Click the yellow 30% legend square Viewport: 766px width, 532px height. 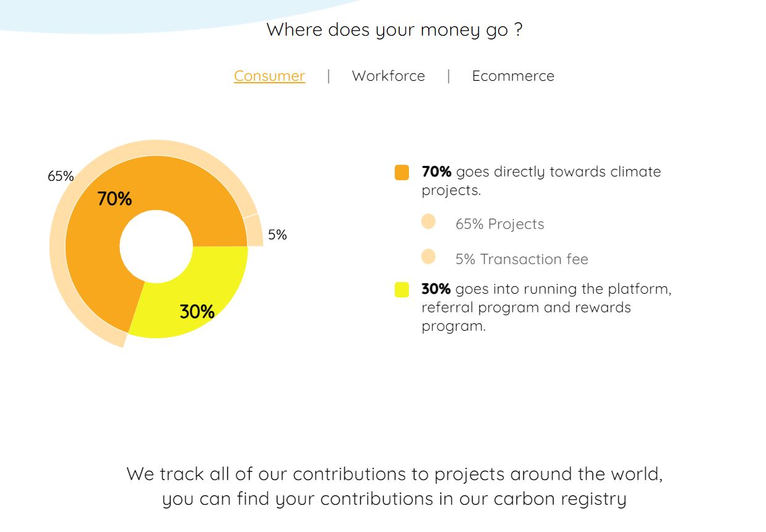tap(402, 289)
